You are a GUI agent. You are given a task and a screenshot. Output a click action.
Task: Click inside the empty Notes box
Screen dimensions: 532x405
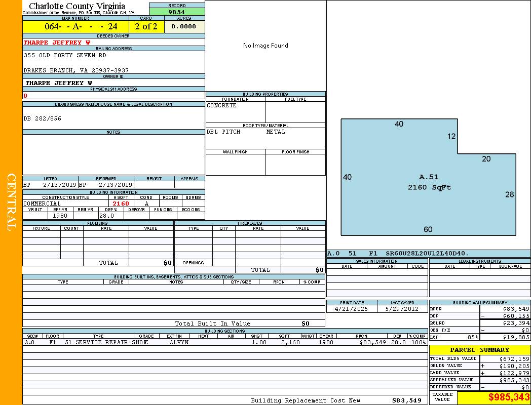(113, 154)
